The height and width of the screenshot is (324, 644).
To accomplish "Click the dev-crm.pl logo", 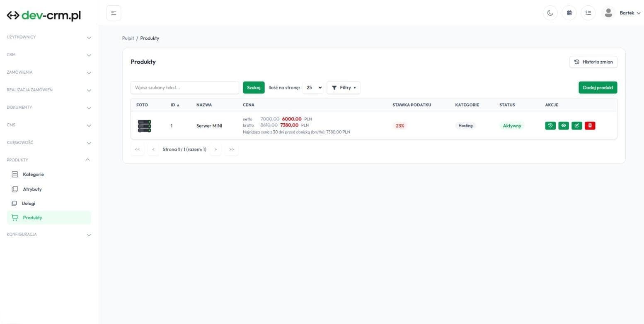I will click(x=44, y=15).
